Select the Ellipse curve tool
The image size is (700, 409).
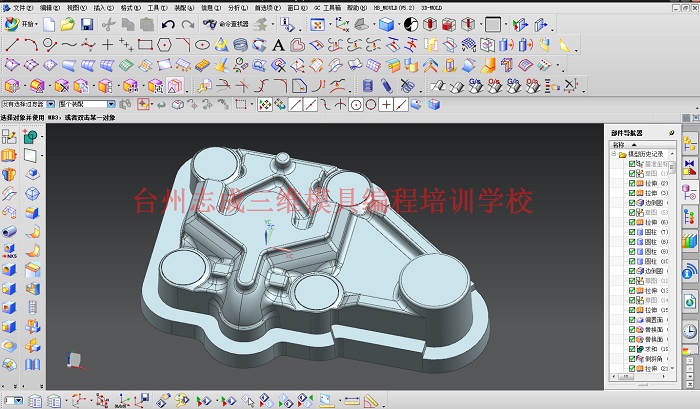202,45
